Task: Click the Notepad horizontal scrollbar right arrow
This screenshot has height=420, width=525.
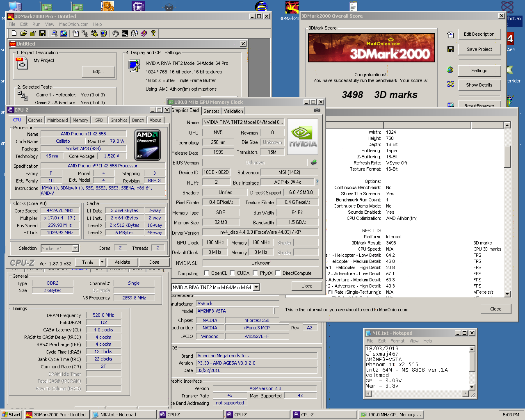Action: point(465,394)
